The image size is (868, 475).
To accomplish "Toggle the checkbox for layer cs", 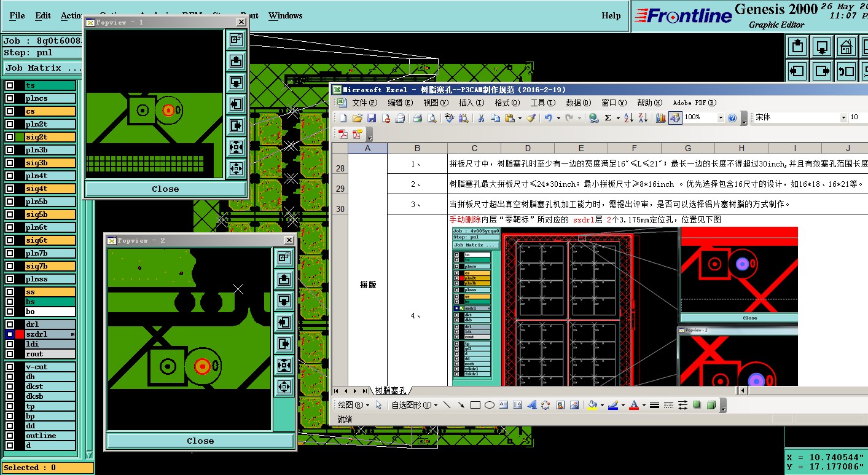I will click(x=10, y=111).
